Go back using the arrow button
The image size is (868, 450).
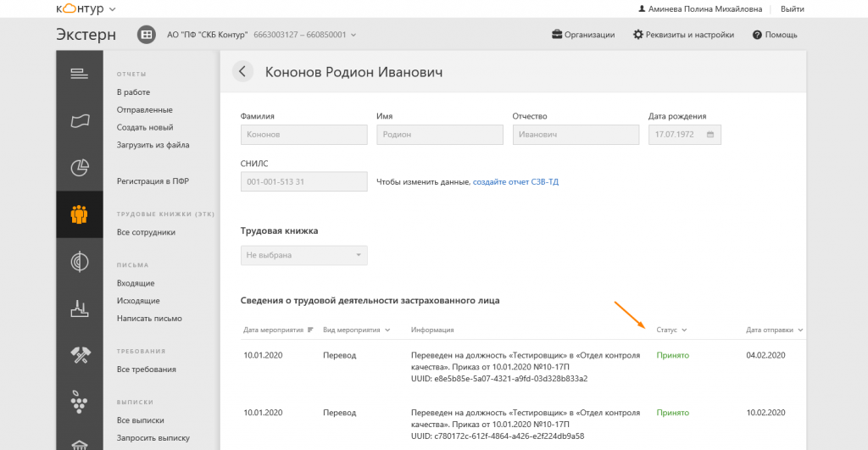(x=242, y=71)
